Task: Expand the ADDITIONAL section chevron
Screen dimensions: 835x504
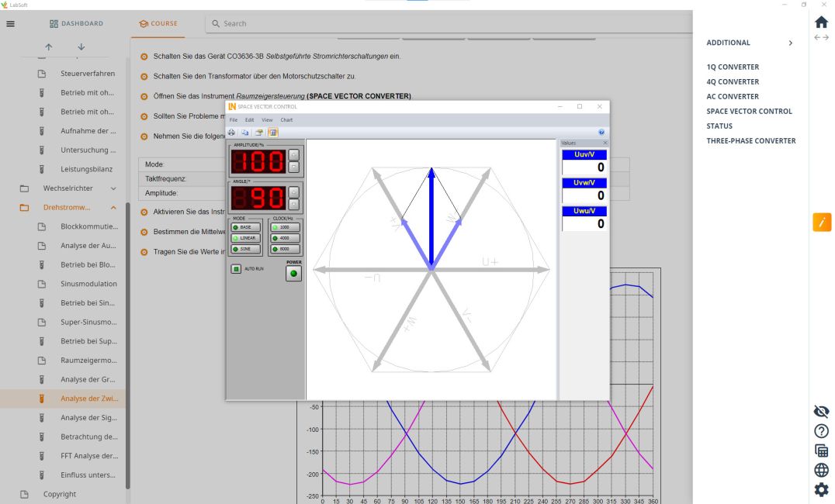Action: pyautogui.click(x=791, y=43)
